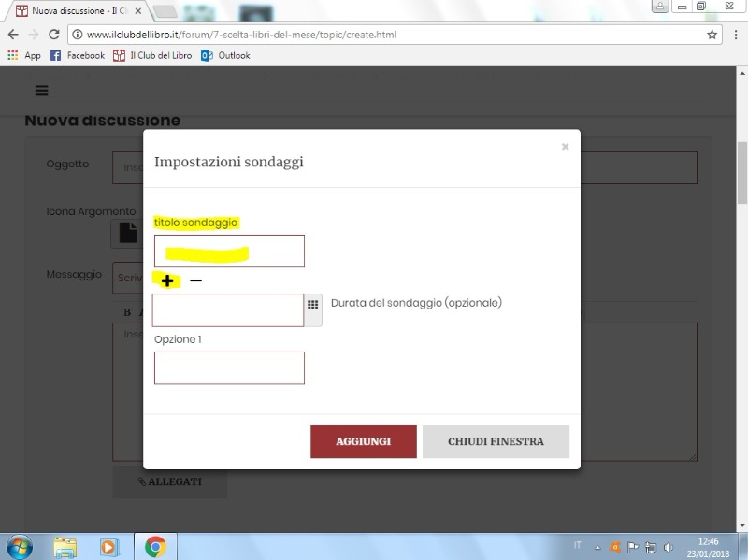Close the Impostazioni sondaggi dialog with X
Image resolution: width=748 pixels, height=560 pixels.
[565, 147]
